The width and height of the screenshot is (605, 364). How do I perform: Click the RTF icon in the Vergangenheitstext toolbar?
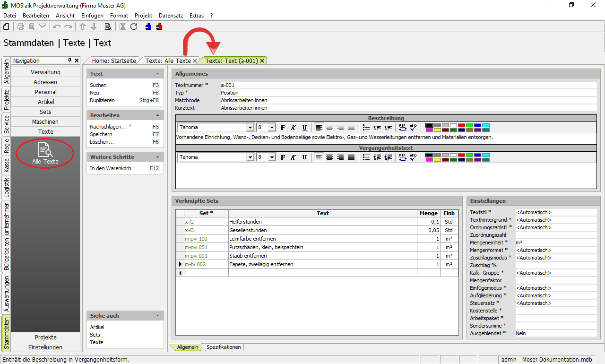tap(402, 157)
